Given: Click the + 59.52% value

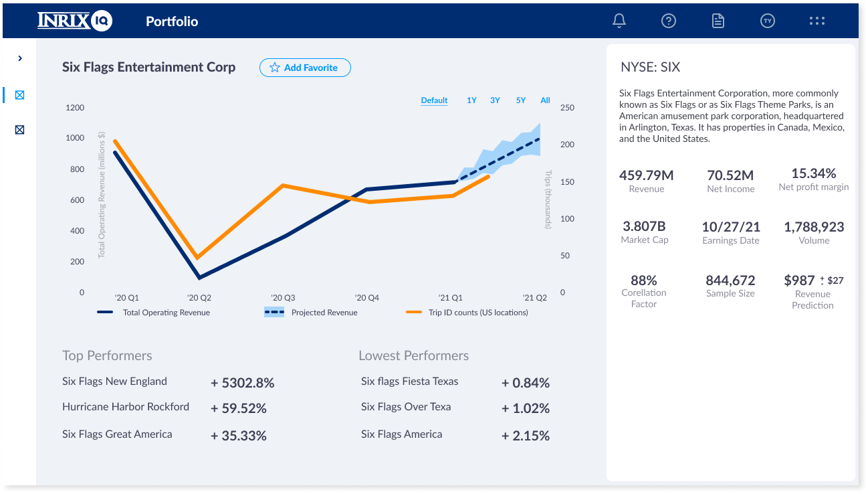Looking at the screenshot, I should pos(239,408).
